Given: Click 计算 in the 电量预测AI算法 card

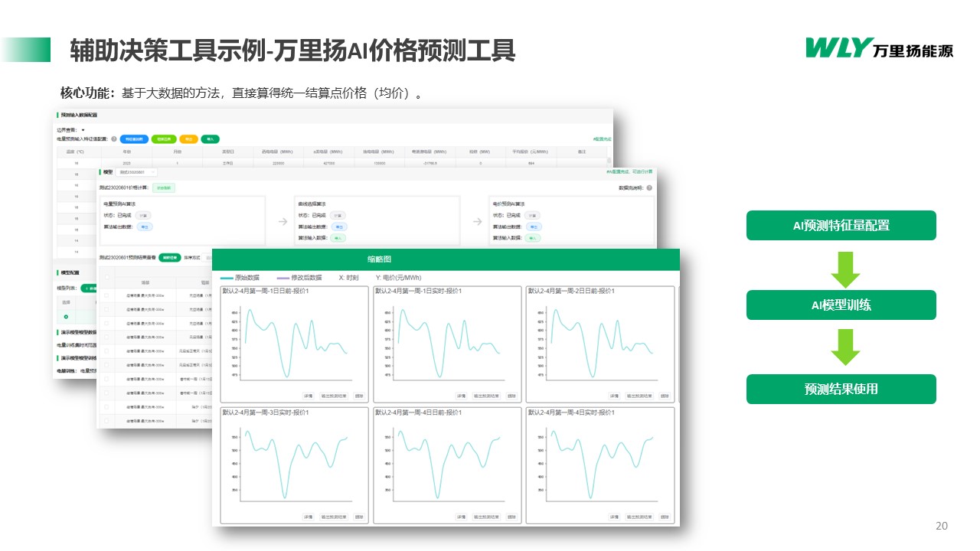Looking at the screenshot, I should coord(143,215).
